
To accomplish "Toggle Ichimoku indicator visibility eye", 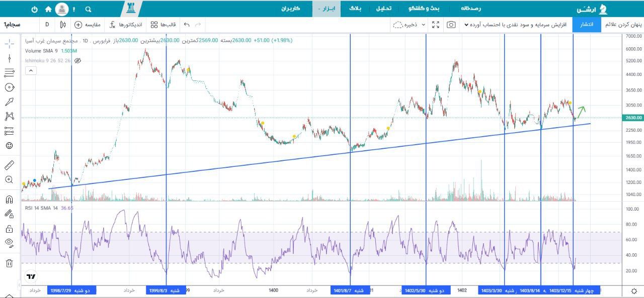I will click(x=77, y=61).
